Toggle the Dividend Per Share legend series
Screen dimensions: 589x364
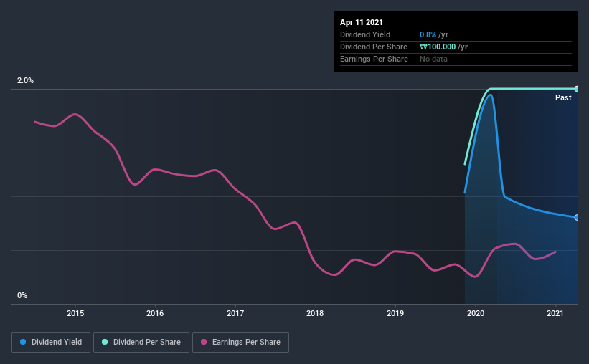coord(141,343)
